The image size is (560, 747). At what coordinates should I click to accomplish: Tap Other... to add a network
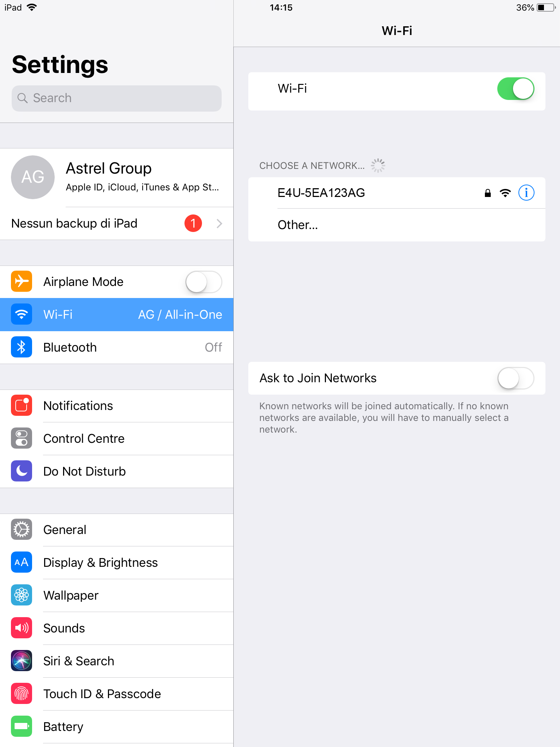pyautogui.click(x=397, y=225)
